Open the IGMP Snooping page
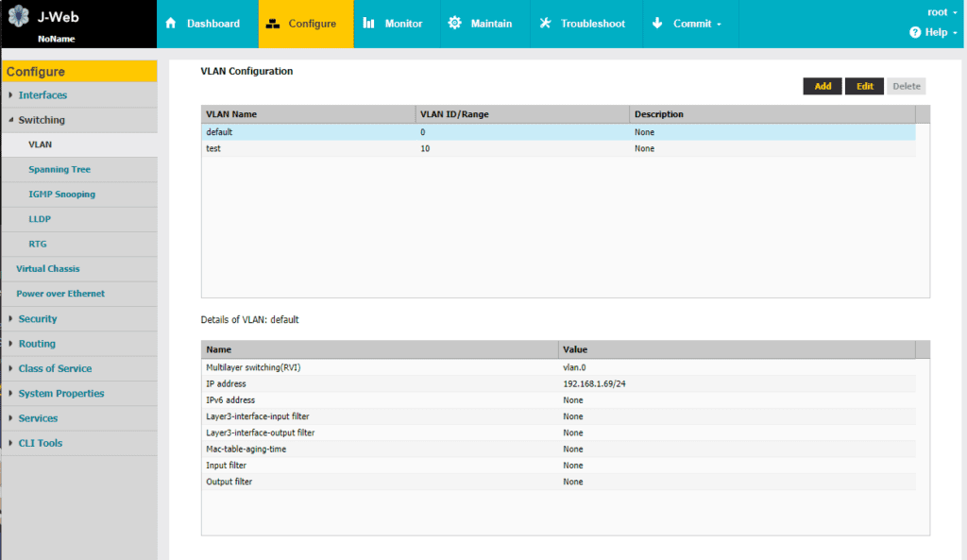Image resolution: width=967 pixels, height=560 pixels. tap(61, 194)
